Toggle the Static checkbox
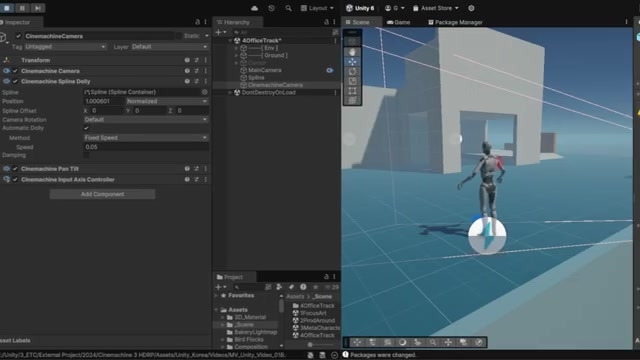Screen dimensions: 640x360 [x=178, y=36]
